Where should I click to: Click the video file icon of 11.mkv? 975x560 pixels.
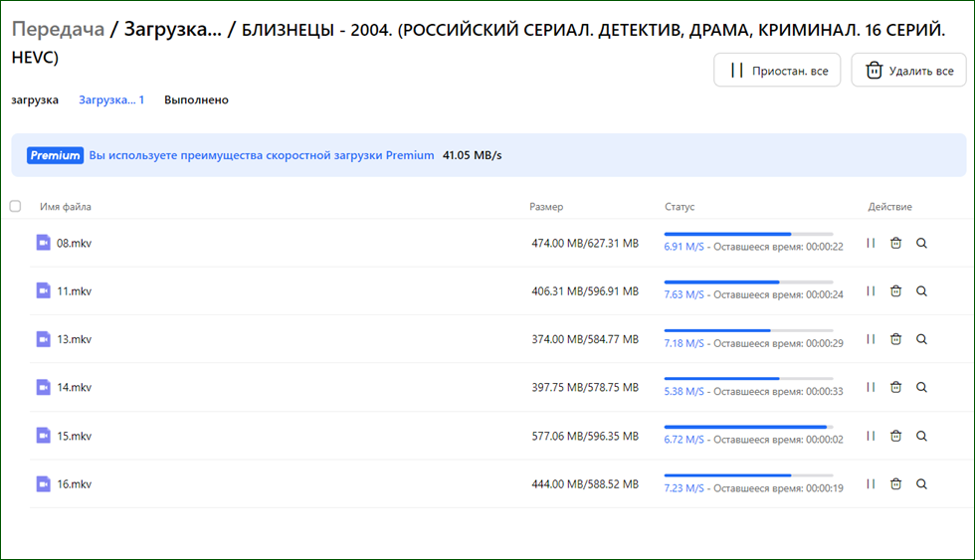pyautogui.click(x=43, y=290)
